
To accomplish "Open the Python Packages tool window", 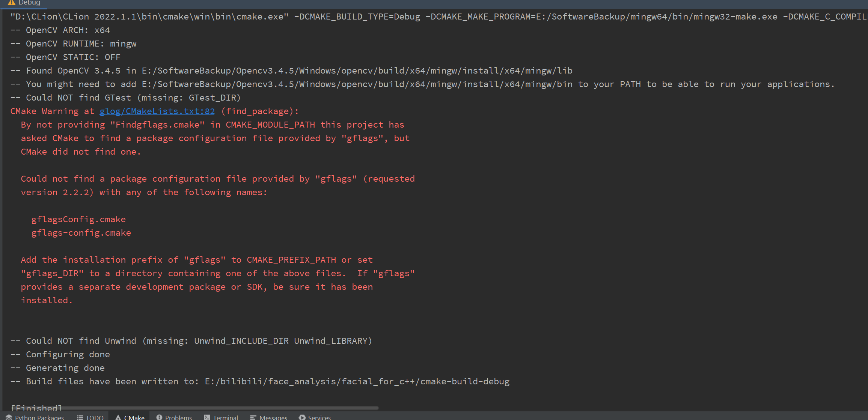I will click(x=39, y=417).
